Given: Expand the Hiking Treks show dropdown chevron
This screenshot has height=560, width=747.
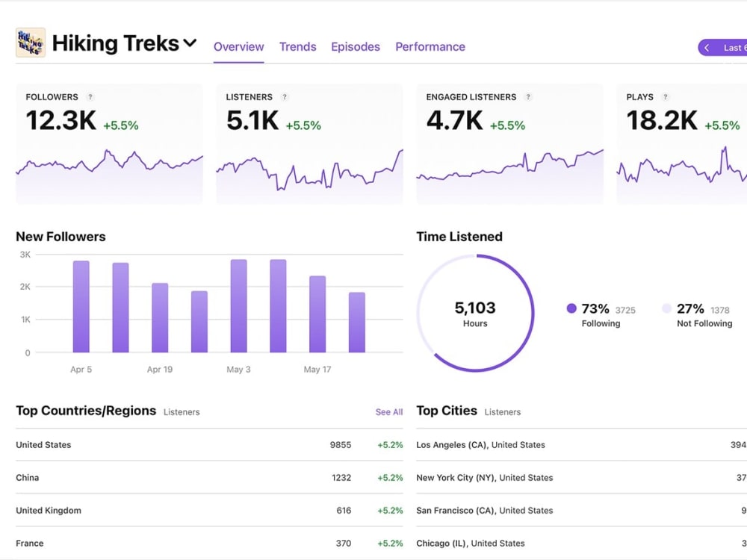Looking at the screenshot, I should pos(190,43).
